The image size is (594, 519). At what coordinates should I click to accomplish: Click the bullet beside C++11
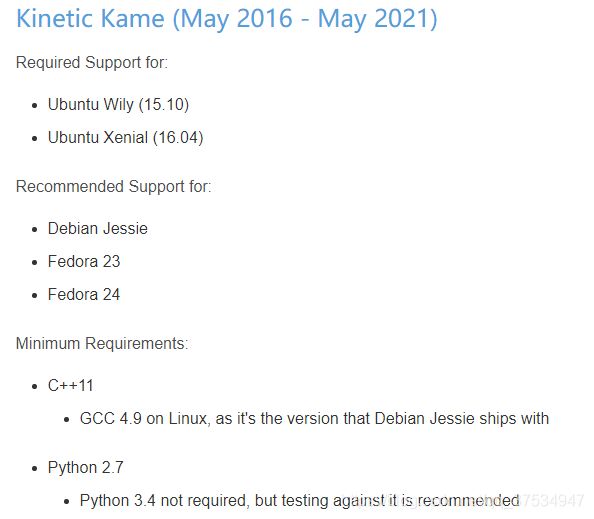[x=35, y=387]
